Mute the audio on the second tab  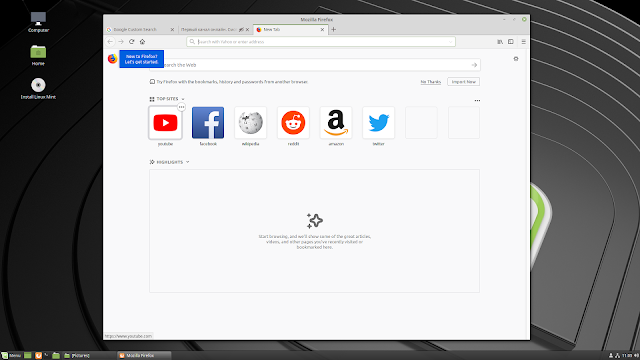(241, 29)
